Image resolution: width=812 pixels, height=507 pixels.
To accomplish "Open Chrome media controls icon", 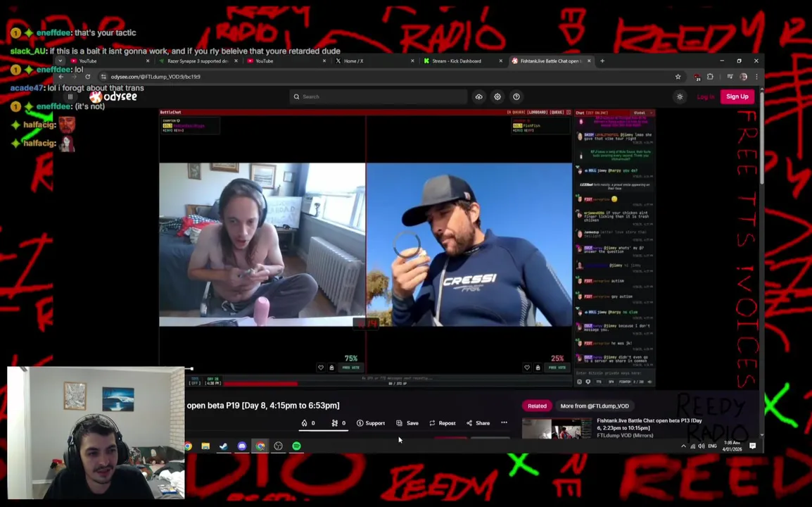I will [730, 77].
